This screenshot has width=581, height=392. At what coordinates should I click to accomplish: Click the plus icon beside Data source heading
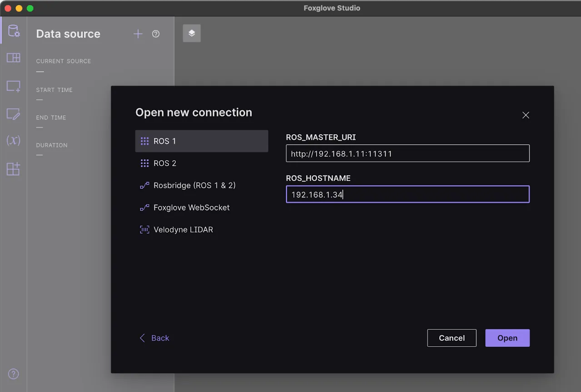(138, 34)
